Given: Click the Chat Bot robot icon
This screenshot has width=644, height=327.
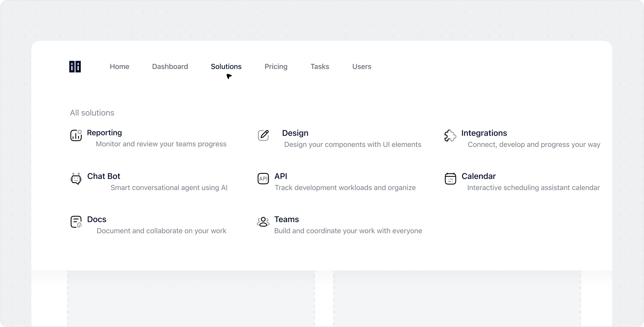Looking at the screenshot, I should pos(76,179).
